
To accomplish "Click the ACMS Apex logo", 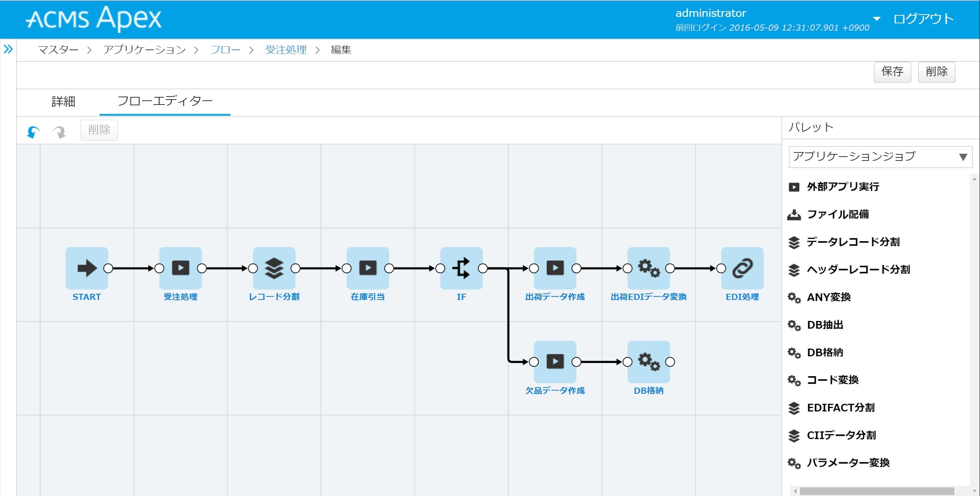I will [94, 18].
